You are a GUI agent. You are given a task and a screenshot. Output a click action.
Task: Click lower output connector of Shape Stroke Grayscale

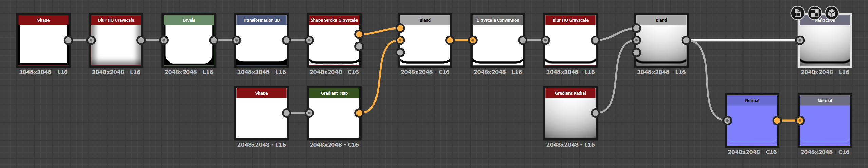pyautogui.click(x=359, y=46)
